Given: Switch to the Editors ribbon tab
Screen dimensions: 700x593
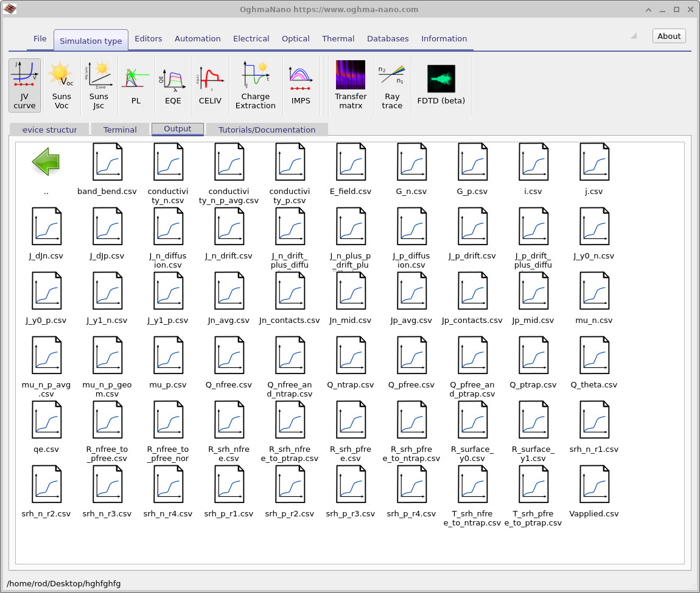Looking at the screenshot, I should [148, 38].
